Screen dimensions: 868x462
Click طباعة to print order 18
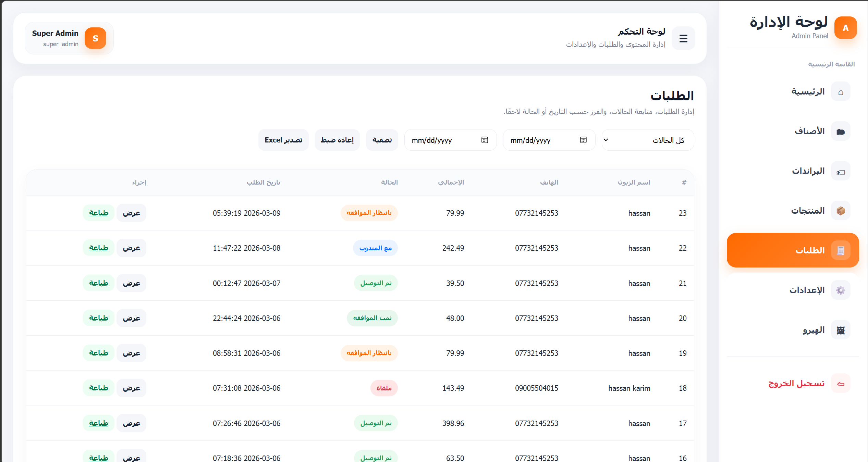[98, 388]
